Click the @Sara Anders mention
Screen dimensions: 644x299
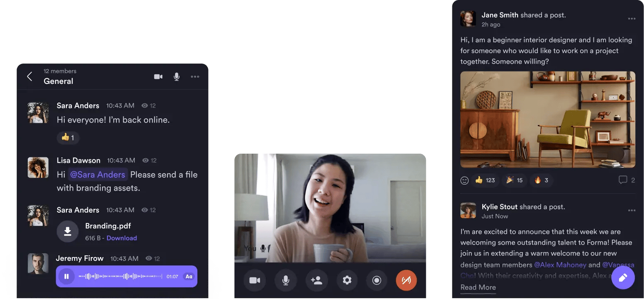[98, 175]
